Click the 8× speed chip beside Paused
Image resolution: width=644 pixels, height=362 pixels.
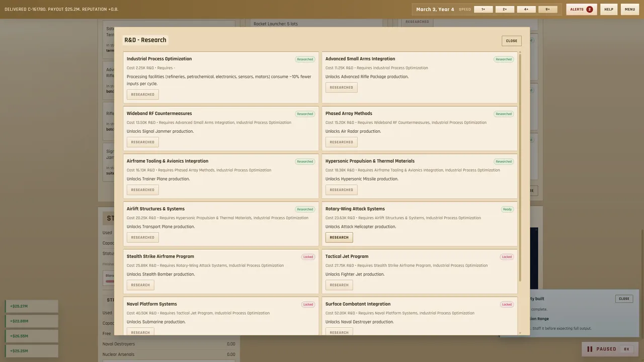pyautogui.click(x=626, y=349)
